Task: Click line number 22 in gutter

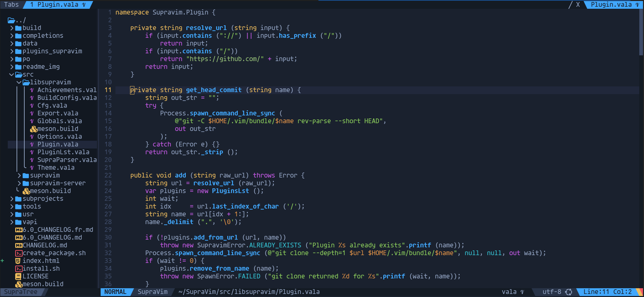Action: (x=108, y=175)
